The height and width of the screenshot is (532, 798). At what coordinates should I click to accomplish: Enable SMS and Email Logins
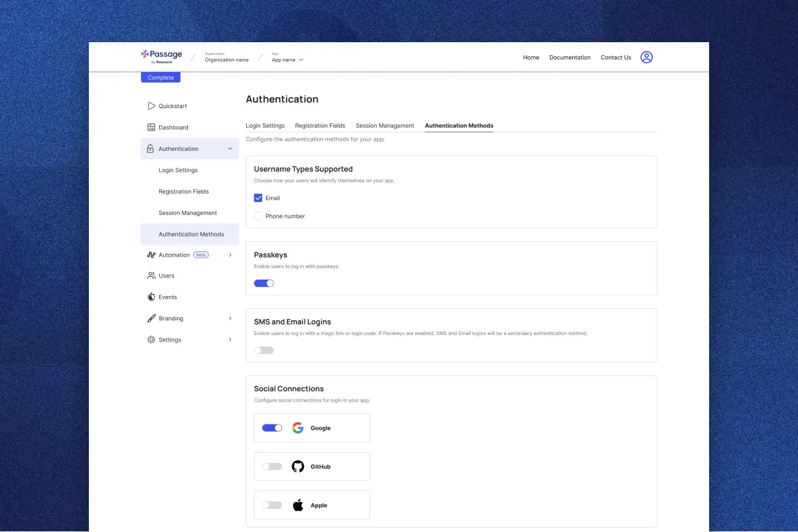point(263,350)
